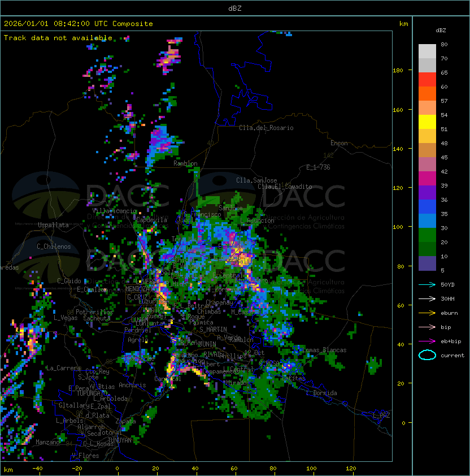
Task: Click the 'dBZ' title at top
Action: [235, 8]
